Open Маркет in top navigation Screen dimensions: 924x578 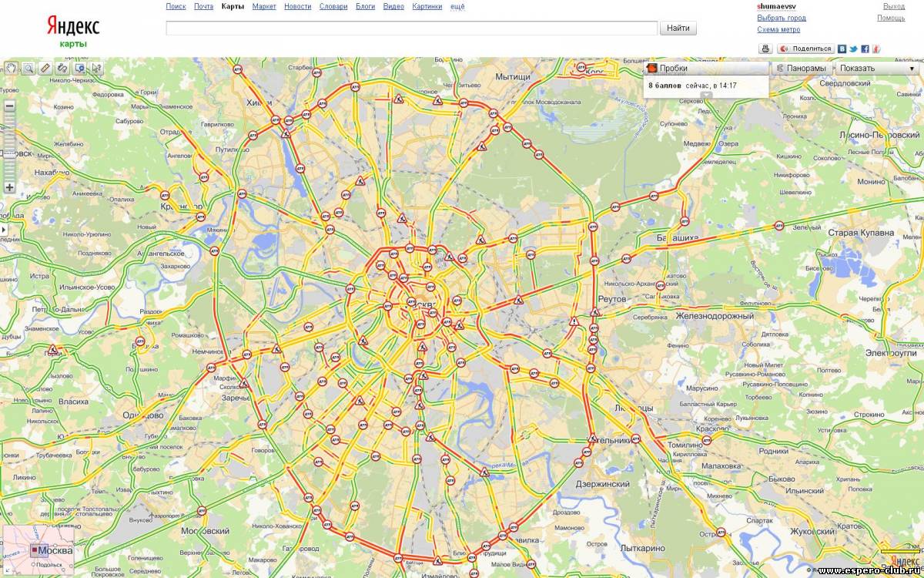(x=264, y=6)
